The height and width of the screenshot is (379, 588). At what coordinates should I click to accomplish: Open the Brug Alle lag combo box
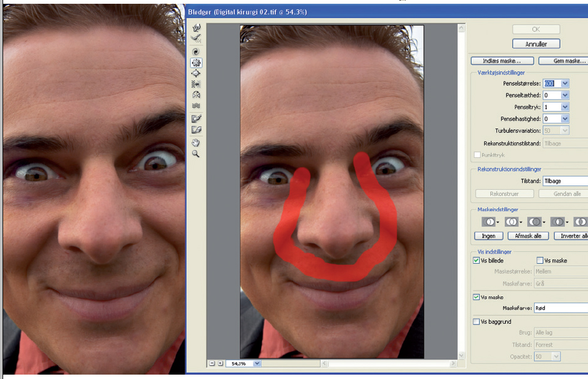tap(561, 333)
